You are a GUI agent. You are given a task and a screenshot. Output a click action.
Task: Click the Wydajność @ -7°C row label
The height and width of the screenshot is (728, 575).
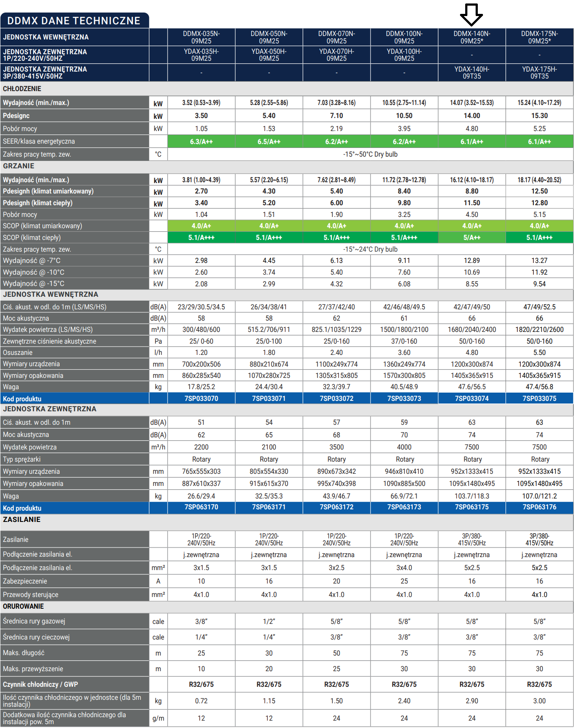pos(32,261)
